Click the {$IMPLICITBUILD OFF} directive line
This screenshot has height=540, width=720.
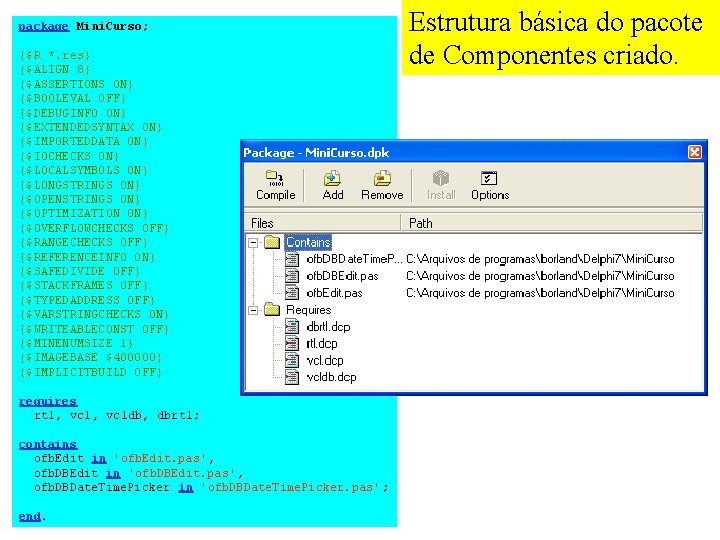91,372
